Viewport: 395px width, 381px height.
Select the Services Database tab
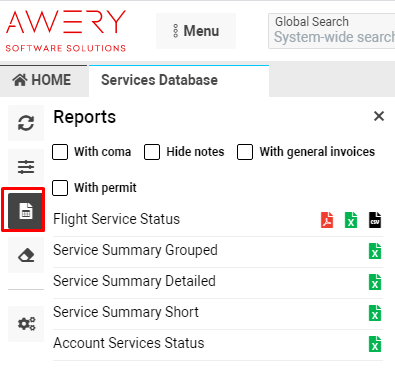pos(159,80)
